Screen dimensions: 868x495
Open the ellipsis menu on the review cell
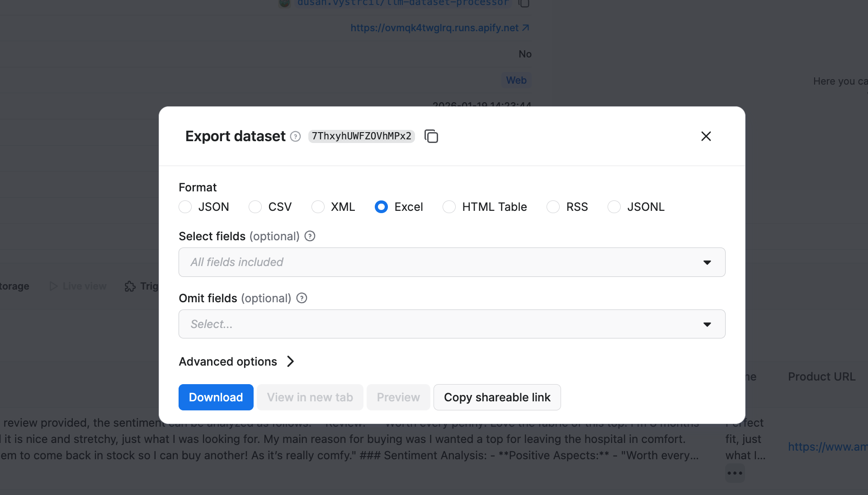[735, 473]
